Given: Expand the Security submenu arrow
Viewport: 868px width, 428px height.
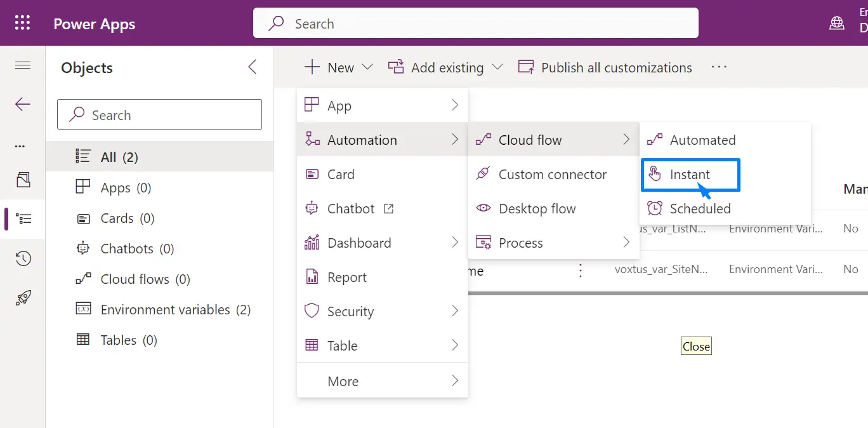Looking at the screenshot, I should (455, 311).
